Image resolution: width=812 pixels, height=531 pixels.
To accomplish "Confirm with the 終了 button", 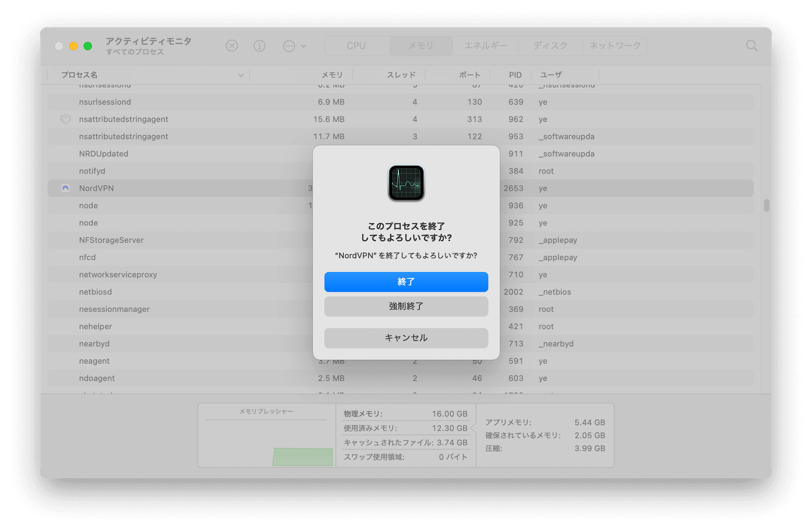I will [406, 282].
